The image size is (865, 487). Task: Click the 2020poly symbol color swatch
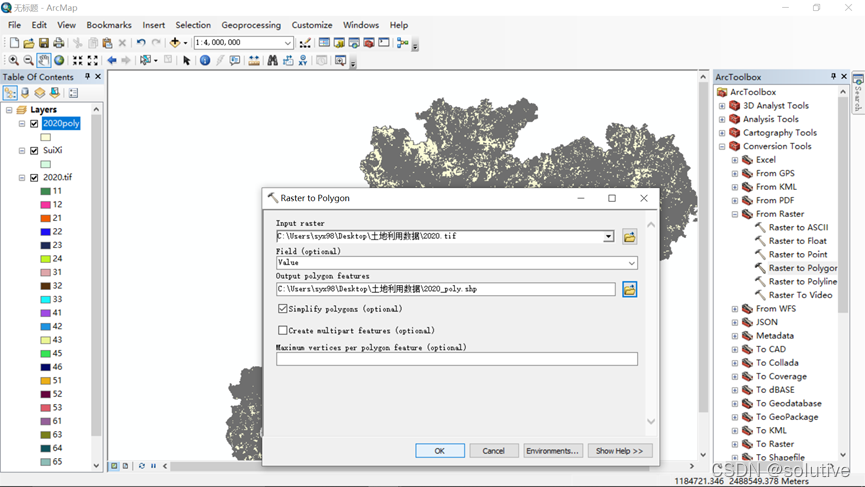45,137
